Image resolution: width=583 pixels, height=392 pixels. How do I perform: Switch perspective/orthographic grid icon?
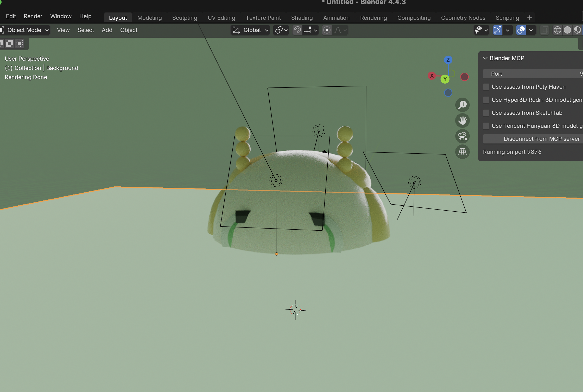click(462, 152)
